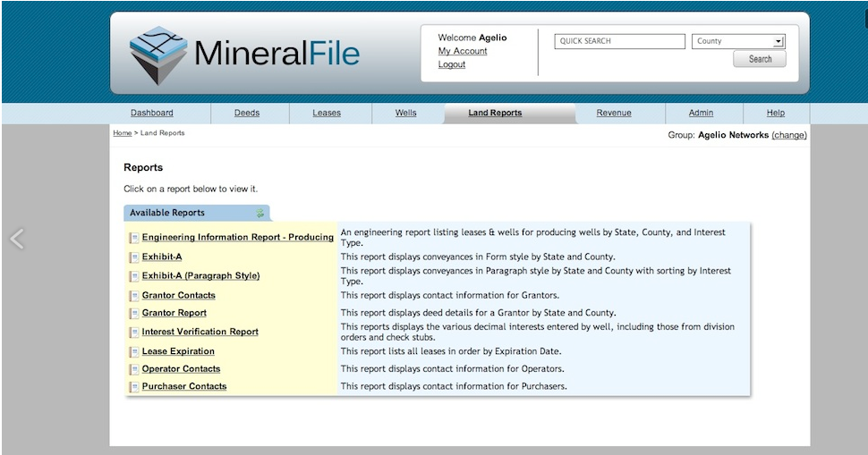
Task: Click the document icon beside Purchaser Contacts
Action: (134, 387)
